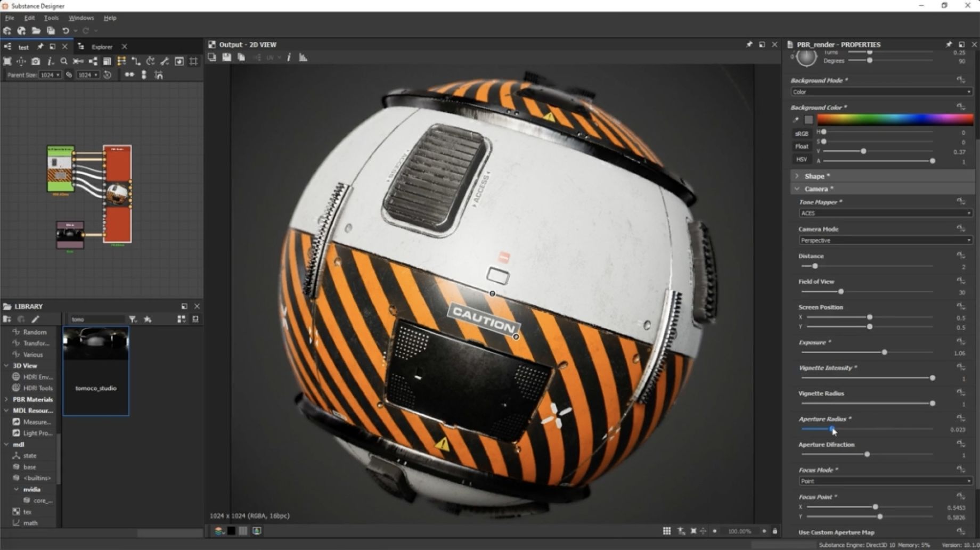Image resolution: width=980 pixels, height=550 pixels.
Task: Click the Library view mode icon
Action: [181, 319]
